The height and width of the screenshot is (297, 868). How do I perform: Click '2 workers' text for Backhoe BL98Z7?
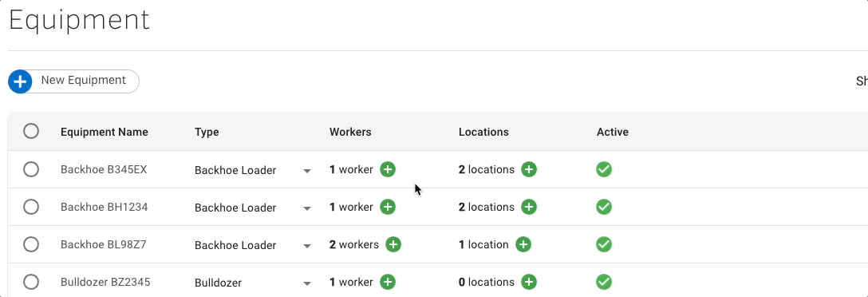[x=354, y=244]
